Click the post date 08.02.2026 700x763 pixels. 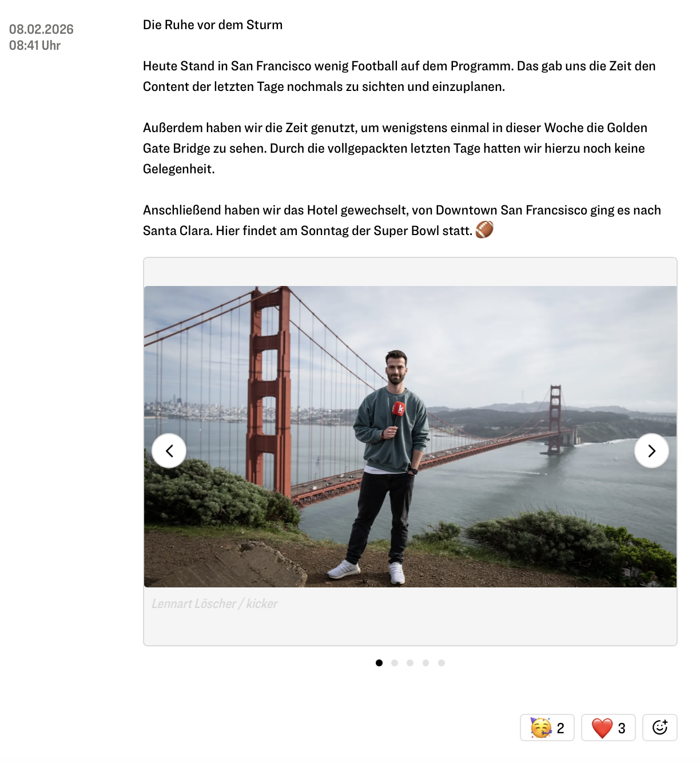41,29
